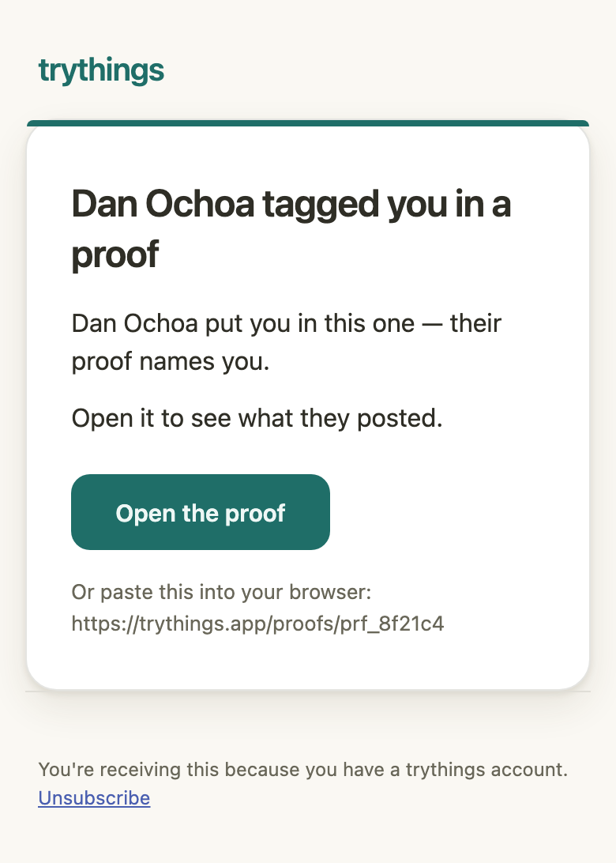The image size is (616, 863).
Task: Click the line "Dan Ochoa put you in this one"
Action: [x=242, y=324]
